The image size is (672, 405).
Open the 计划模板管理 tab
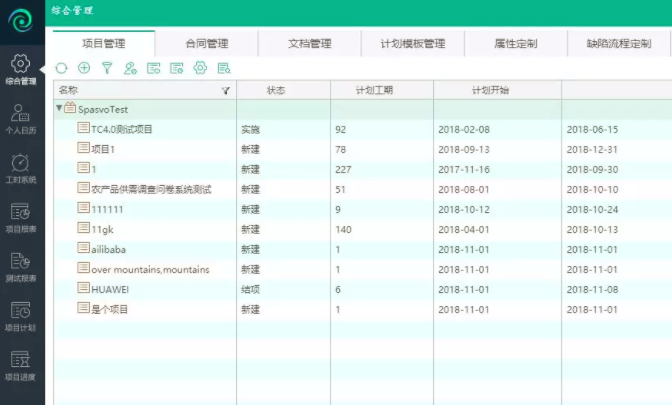coord(412,44)
